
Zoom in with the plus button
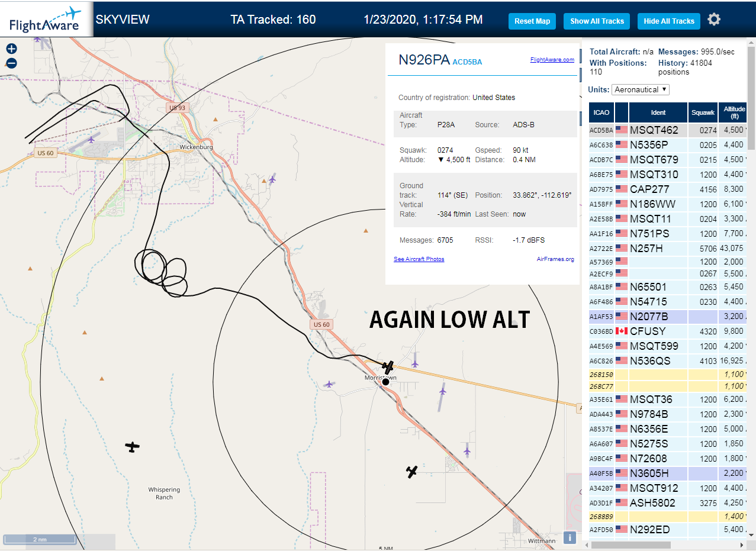(x=11, y=49)
